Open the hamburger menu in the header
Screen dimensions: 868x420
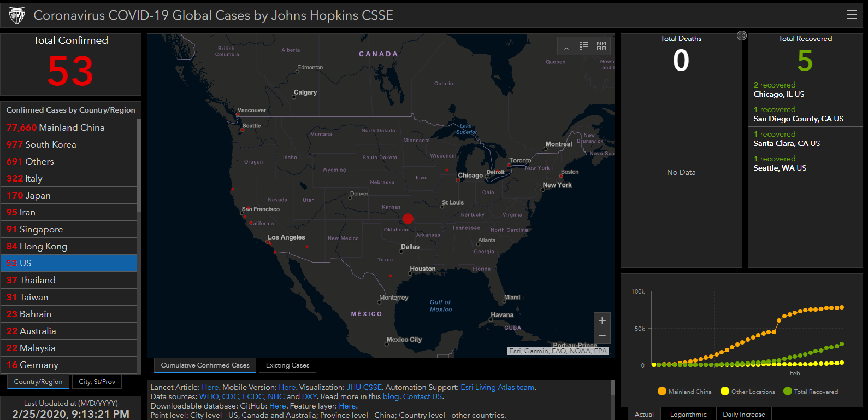point(851,15)
